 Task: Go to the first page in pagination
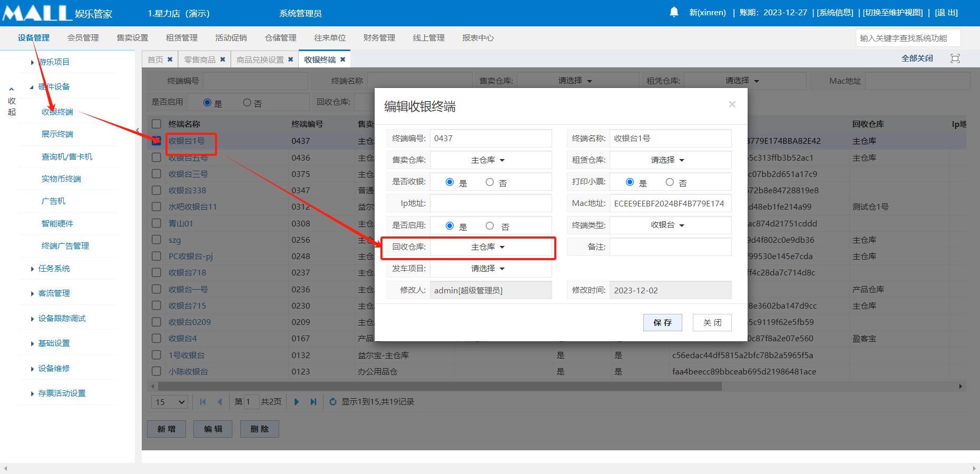pyautogui.click(x=203, y=402)
